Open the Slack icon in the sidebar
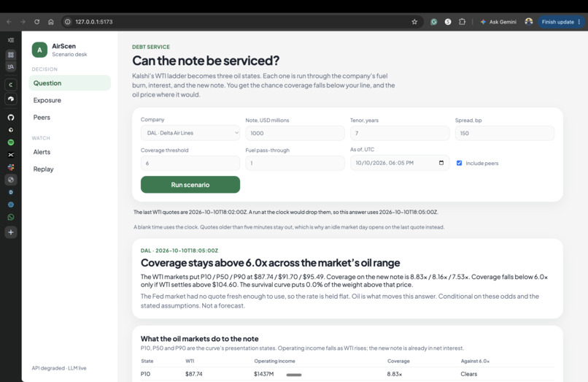 click(x=11, y=167)
